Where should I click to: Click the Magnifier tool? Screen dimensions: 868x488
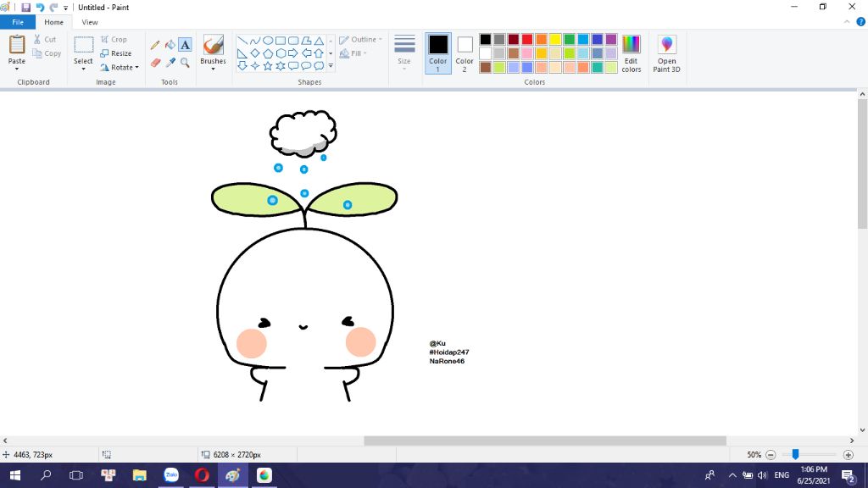(185, 62)
